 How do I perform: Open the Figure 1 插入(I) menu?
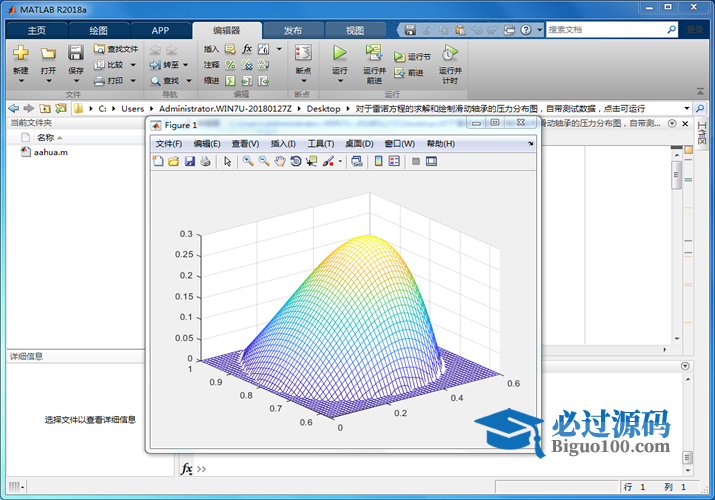click(283, 144)
